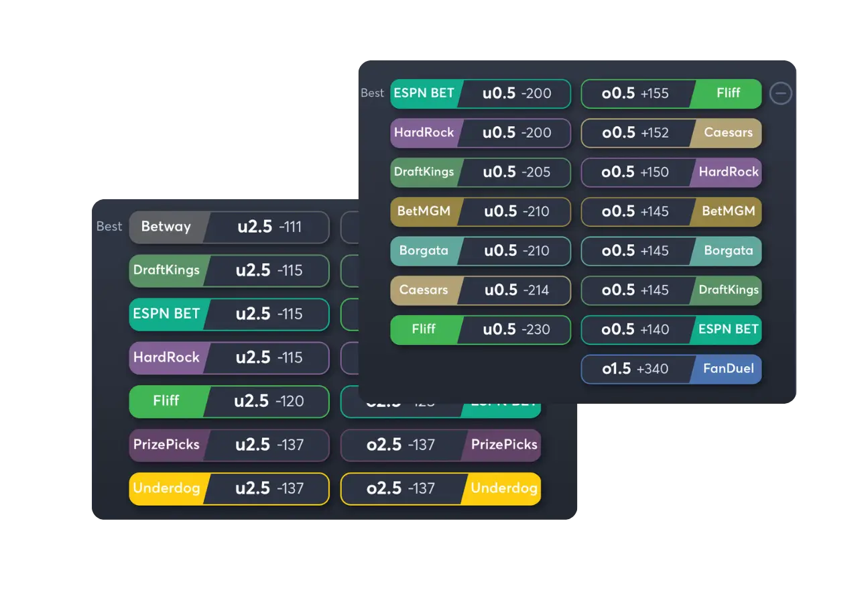Viewport: 868px width, 603px height.
Task: Pick Fliff u0.5 -230 odds
Action: tap(481, 329)
